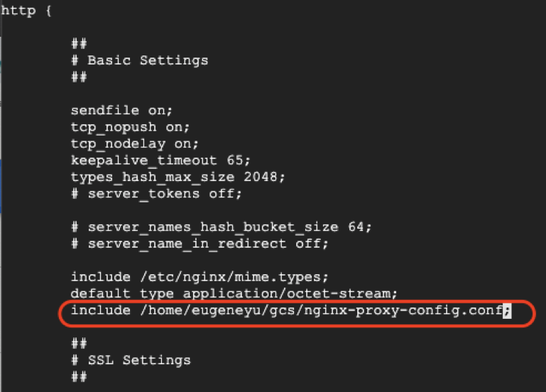Click the "server_name_in_redirect off;" comment line
This screenshot has height=392, width=546.
tap(200, 244)
